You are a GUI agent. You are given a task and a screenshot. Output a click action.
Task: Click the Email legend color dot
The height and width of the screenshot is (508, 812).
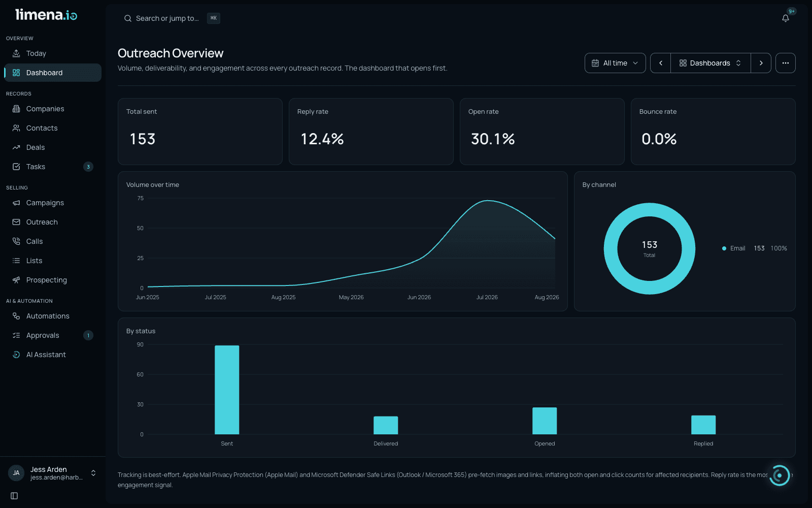click(x=724, y=248)
